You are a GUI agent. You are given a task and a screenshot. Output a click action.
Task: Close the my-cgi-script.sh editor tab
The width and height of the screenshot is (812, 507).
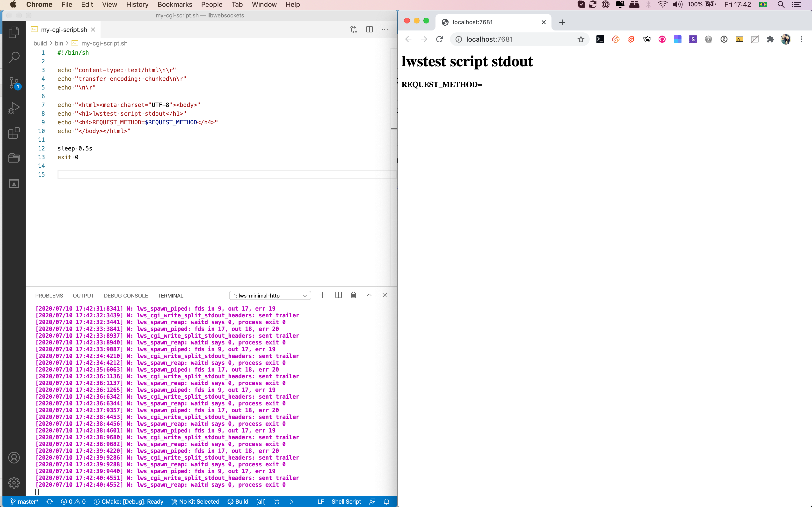click(x=93, y=30)
